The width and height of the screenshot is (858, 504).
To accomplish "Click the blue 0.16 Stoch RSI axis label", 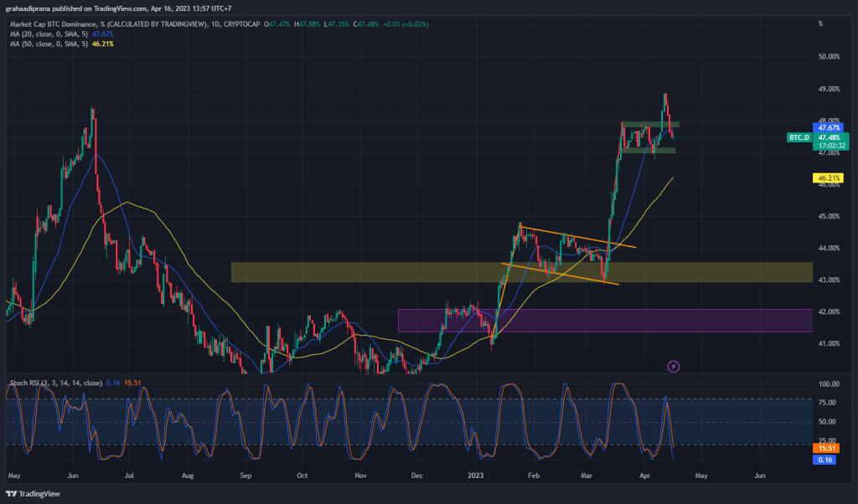I will [824, 460].
